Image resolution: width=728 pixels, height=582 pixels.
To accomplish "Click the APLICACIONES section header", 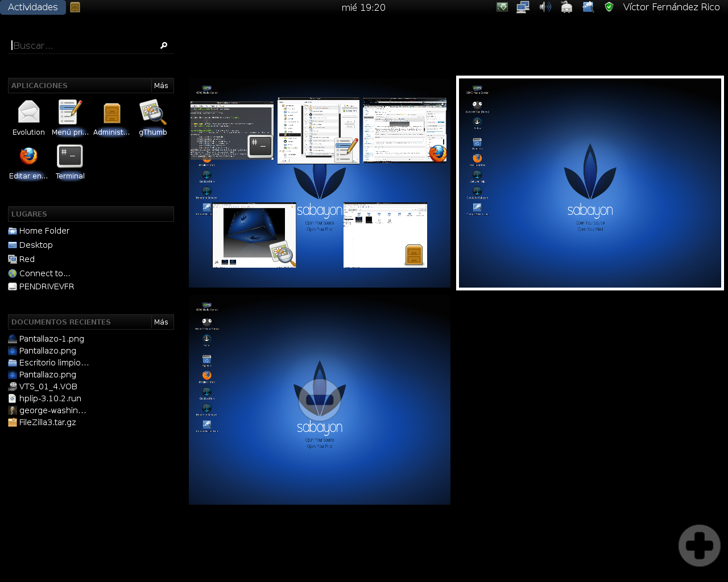I will (80, 86).
